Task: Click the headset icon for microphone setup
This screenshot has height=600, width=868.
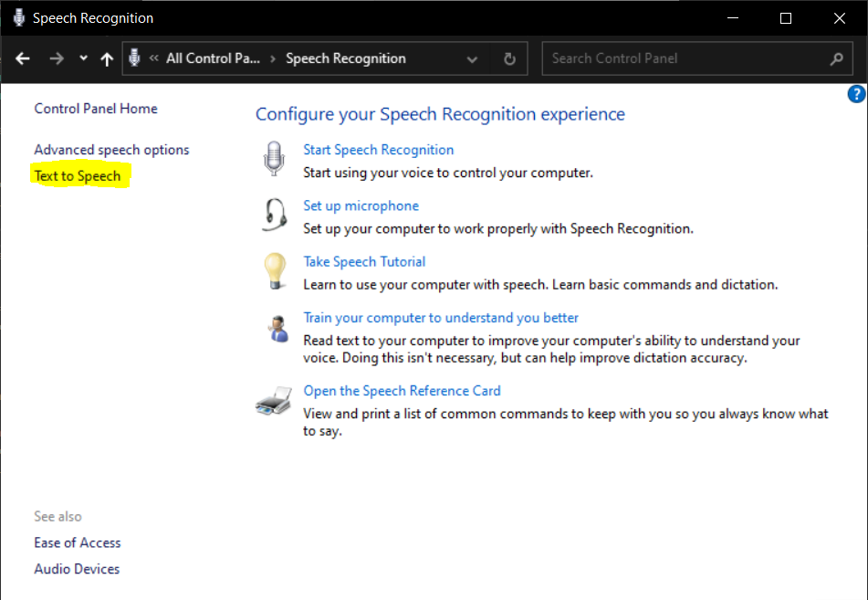Action: [274, 216]
